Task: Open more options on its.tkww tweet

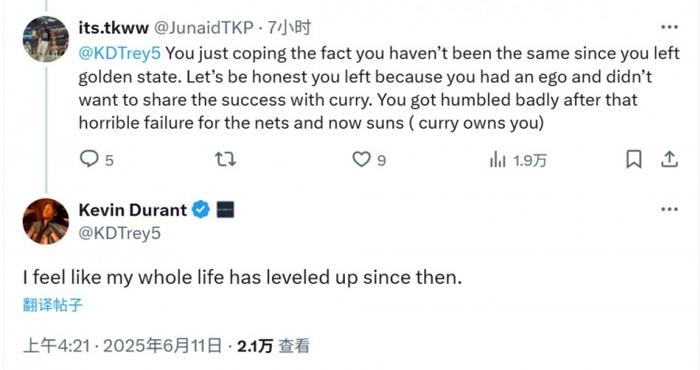Action: (x=669, y=27)
